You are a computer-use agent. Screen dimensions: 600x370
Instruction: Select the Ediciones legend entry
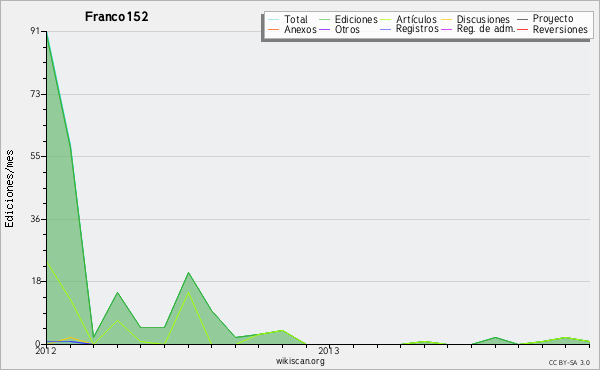[x=356, y=19]
